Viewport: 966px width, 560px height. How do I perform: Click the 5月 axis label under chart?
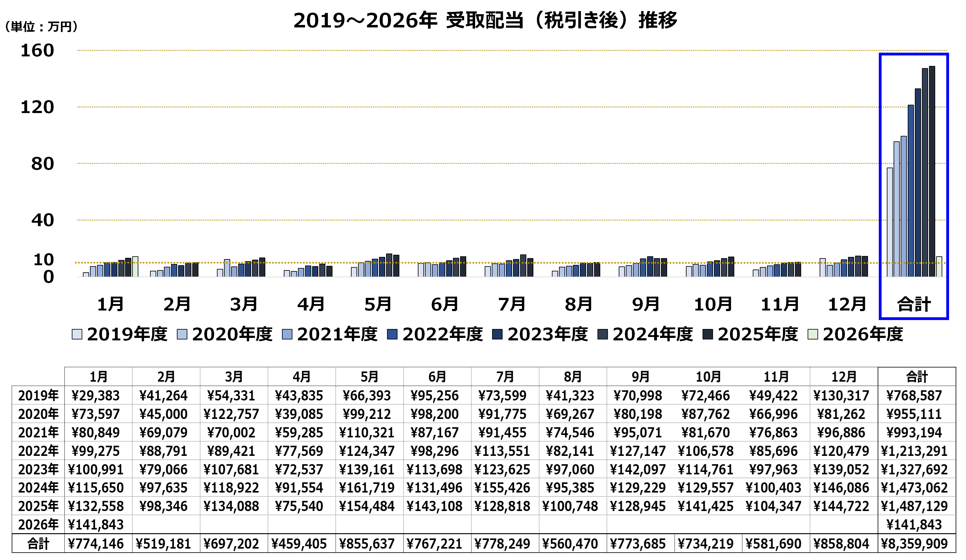tap(378, 305)
